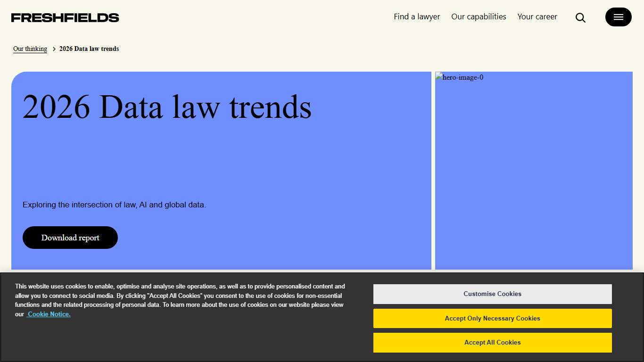Image resolution: width=644 pixels, height=362 pixels.
Task: Choose Customise Cookies
Action: point(492,294)
